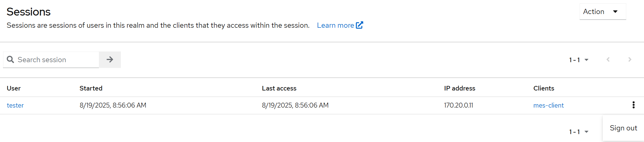Submit search with the arrow button
This screenshot has height=142, width=644.
110,60
